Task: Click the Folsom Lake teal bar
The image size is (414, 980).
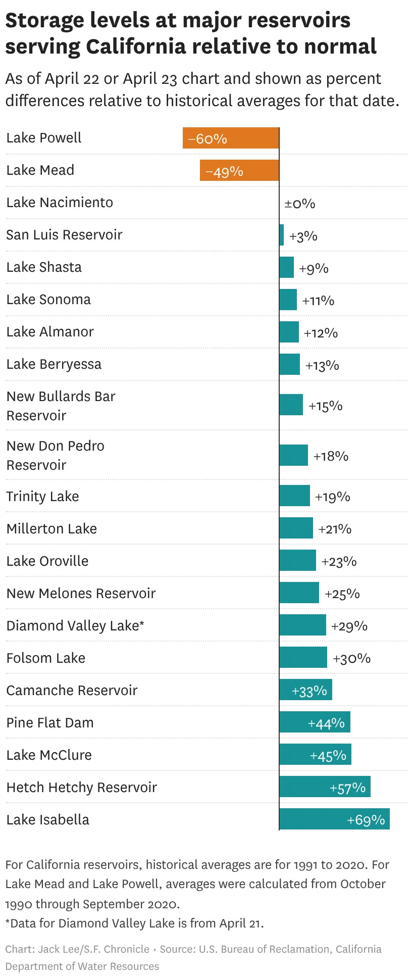Action: click(303, 657)
